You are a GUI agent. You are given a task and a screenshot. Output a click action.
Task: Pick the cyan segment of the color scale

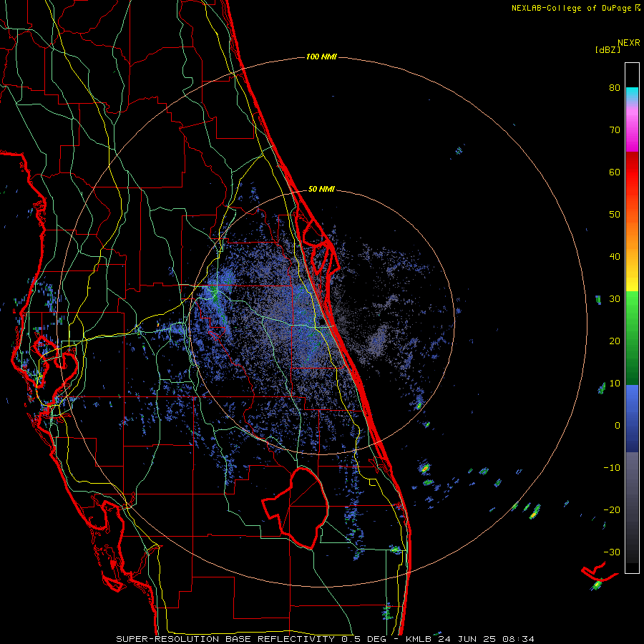click(x=632, y=93)
